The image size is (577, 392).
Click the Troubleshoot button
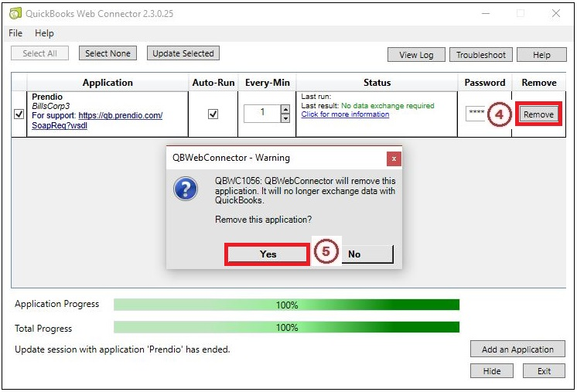coord(480,55)
